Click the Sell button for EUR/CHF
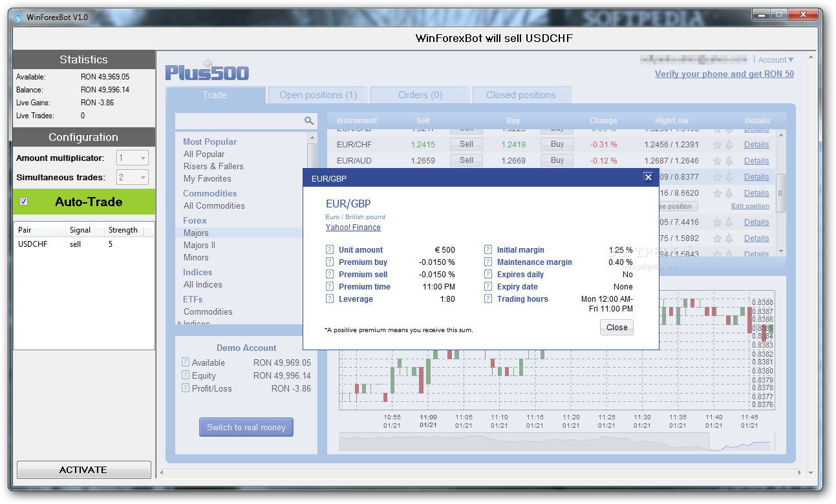This screenshot has width=836, height=504. 466,144
